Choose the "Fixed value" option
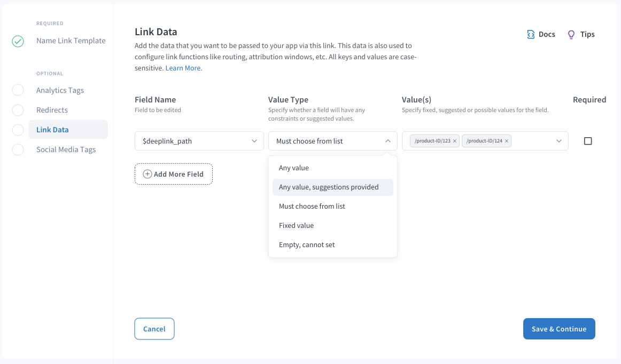This screenshot has width=621, height=364. pos(297,226)
